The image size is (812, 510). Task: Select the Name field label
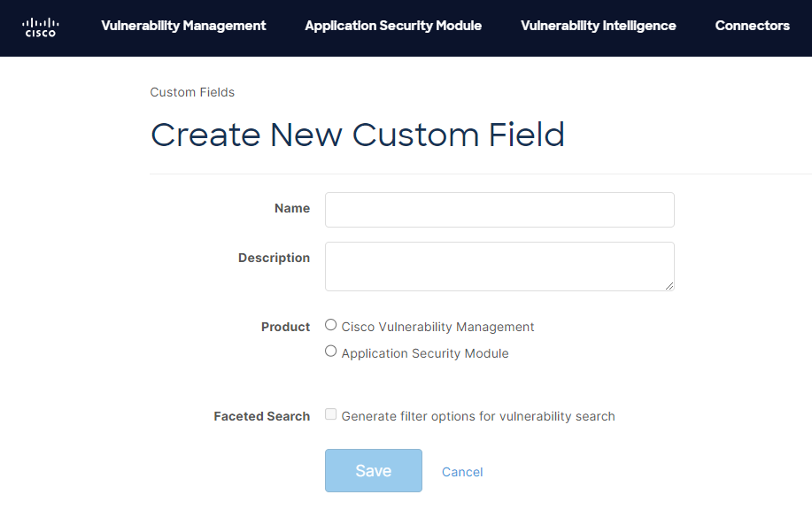point(292,208)
